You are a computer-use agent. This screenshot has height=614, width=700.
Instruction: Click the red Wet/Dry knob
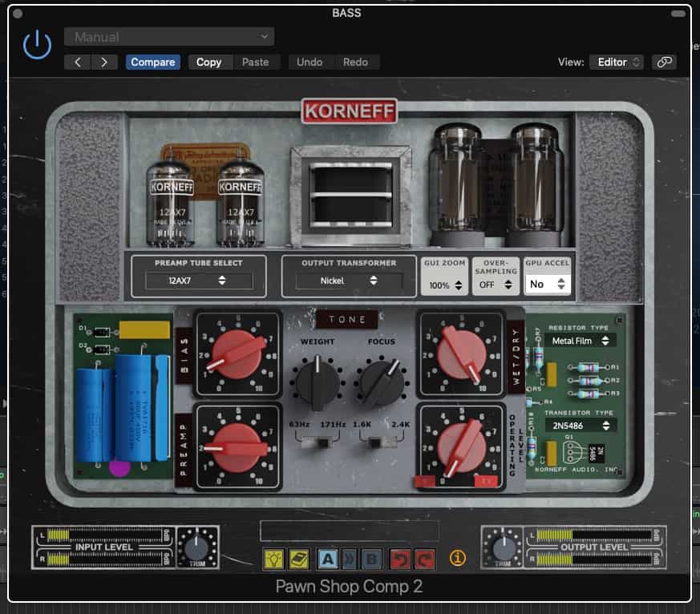pyautogui.click(x=462, y=354)
